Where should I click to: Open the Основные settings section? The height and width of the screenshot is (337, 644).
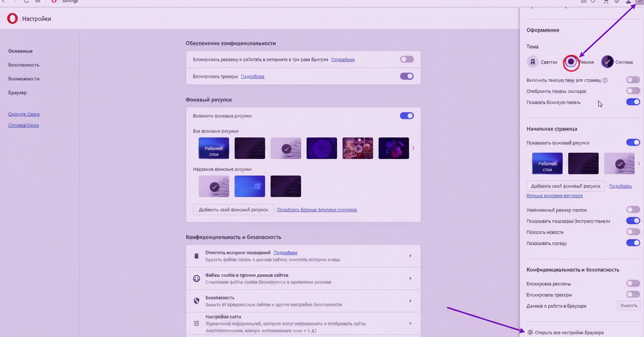pos(21,51)
